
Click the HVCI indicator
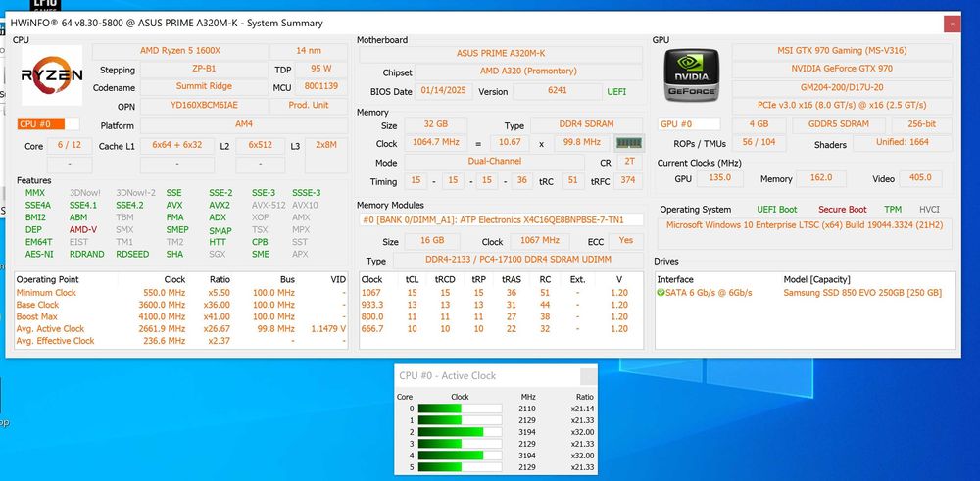[929, 210]
